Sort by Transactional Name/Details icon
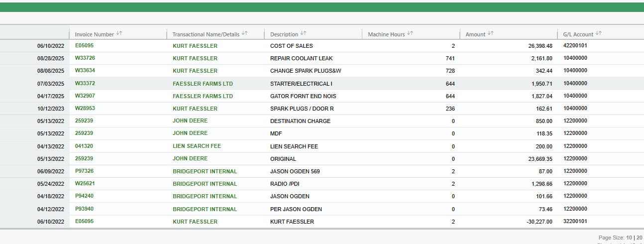This screenshot has height=244, width=644. pyautogui.click(x=244, y=34)
